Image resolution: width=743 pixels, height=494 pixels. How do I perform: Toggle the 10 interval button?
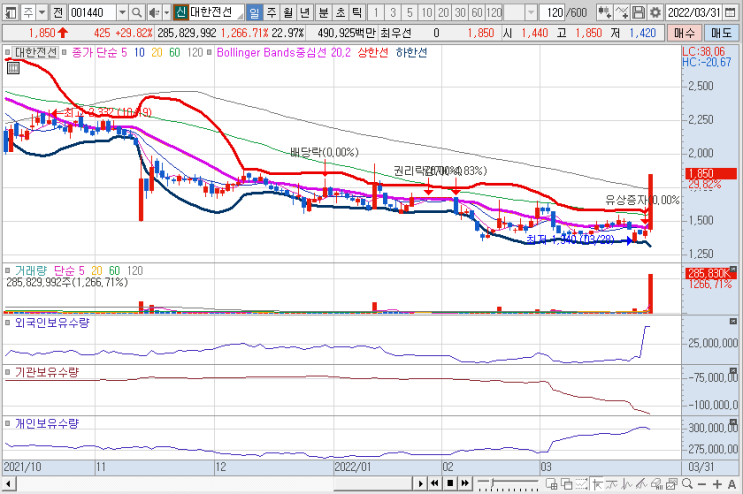(x=427, y=12)
